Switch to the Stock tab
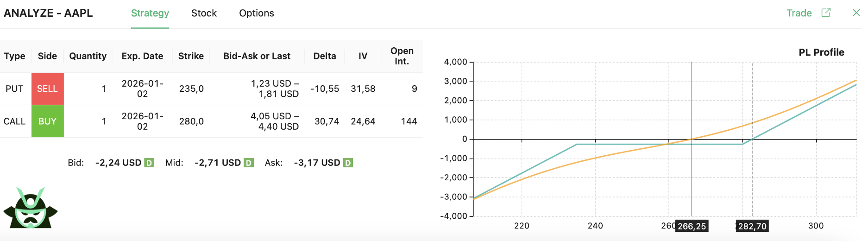Viewport: 868px width, 241px height. tap(204, 13)
